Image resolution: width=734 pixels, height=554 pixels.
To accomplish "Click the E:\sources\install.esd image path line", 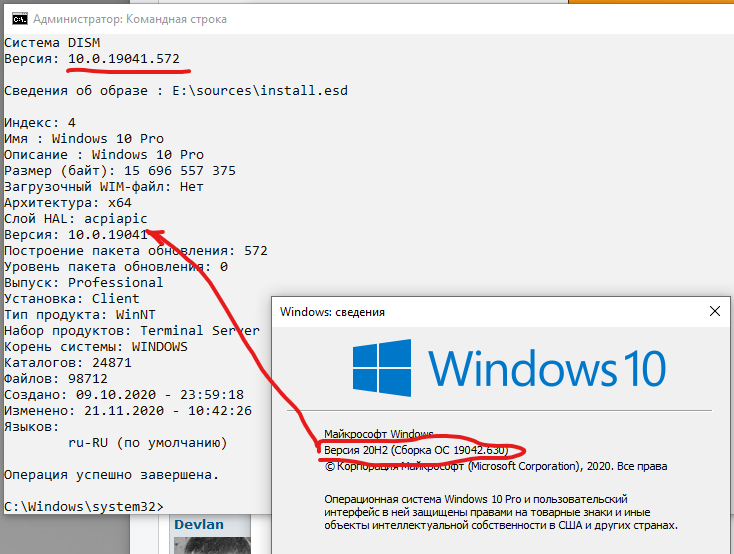I will click(175, 91).
